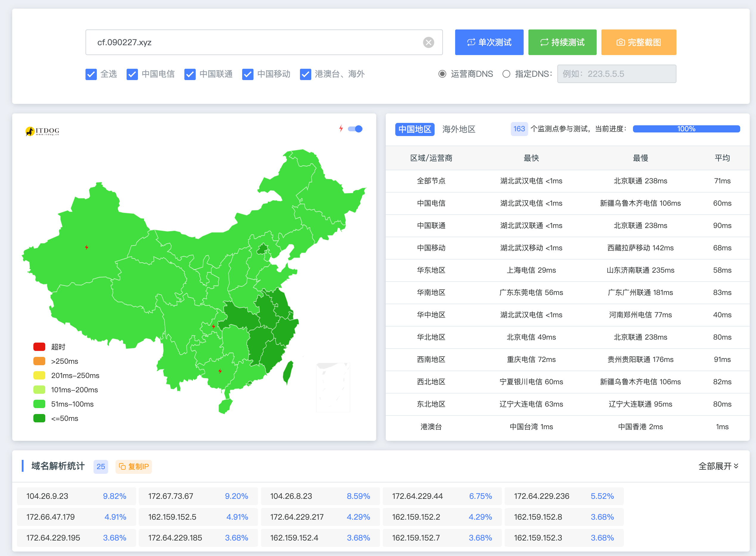
Task: Select the 中国移动 table row label
Action: [431, 248]
